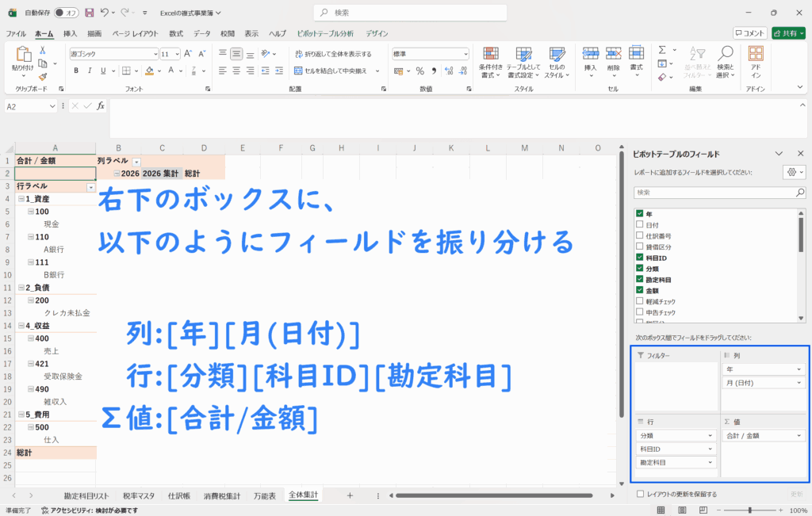Open the 行ラベル filter dropdown in cell A3
This screenshot has height=516, width=812.
point(90,186)
